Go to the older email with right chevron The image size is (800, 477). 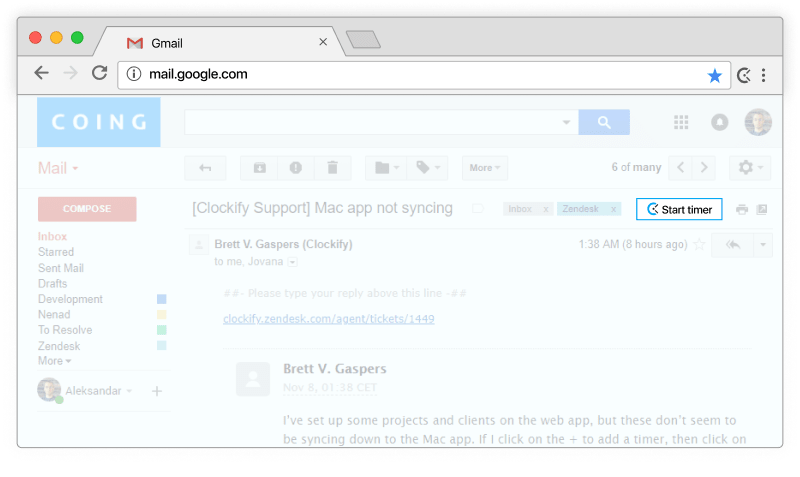[704, 167]
